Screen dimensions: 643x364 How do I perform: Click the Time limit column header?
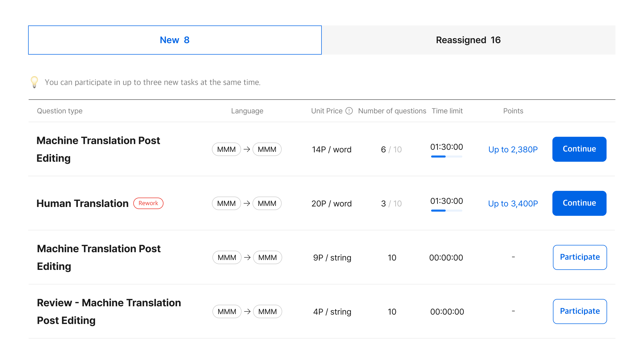[x=447, y=111]
